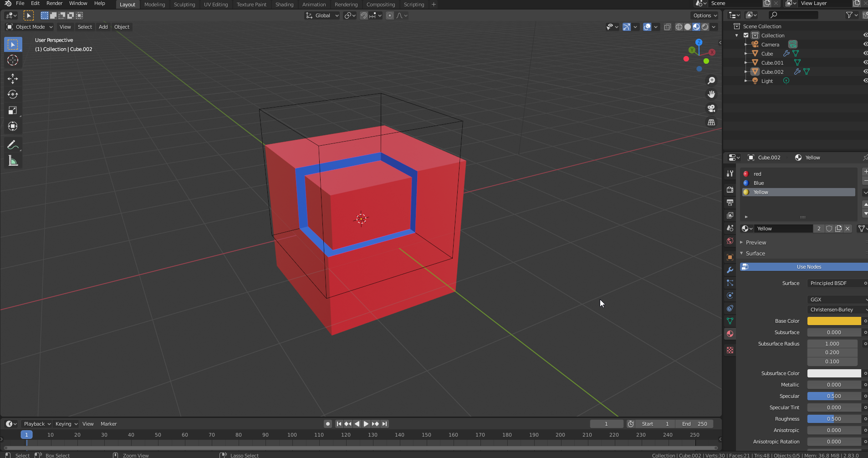Image resolution: width=868 pixels, height=458 pixels.
Task: Toggle visibility eye for Cube
Action: click(x=865, y=53)
